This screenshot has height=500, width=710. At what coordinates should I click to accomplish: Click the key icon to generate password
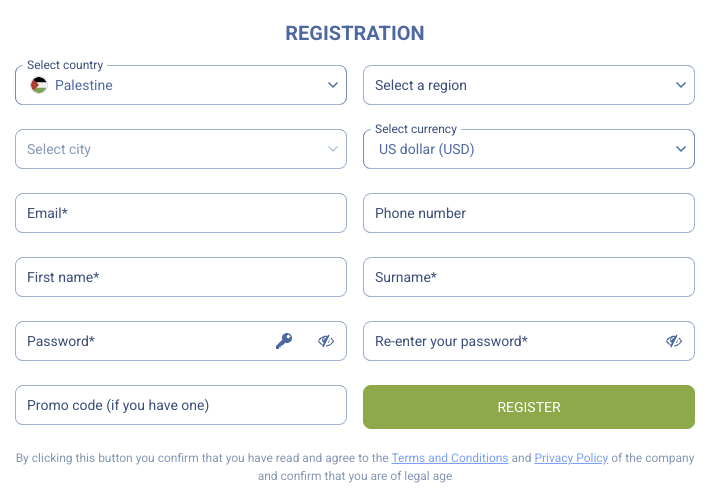[x=284, y=341]
